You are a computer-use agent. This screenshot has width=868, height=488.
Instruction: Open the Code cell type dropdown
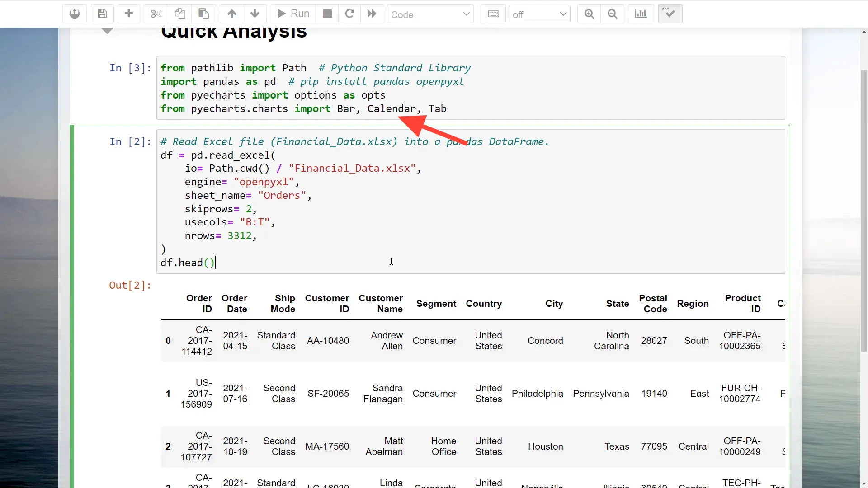(430, 14)
